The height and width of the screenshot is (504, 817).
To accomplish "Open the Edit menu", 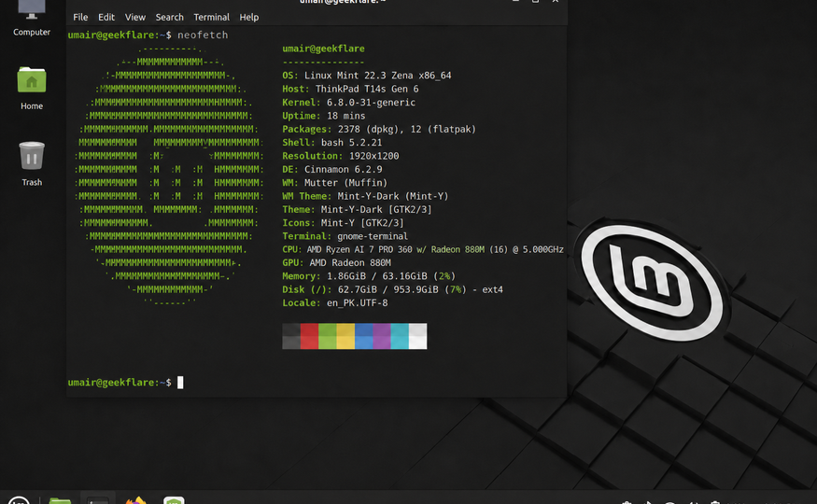I will [106, 17].
